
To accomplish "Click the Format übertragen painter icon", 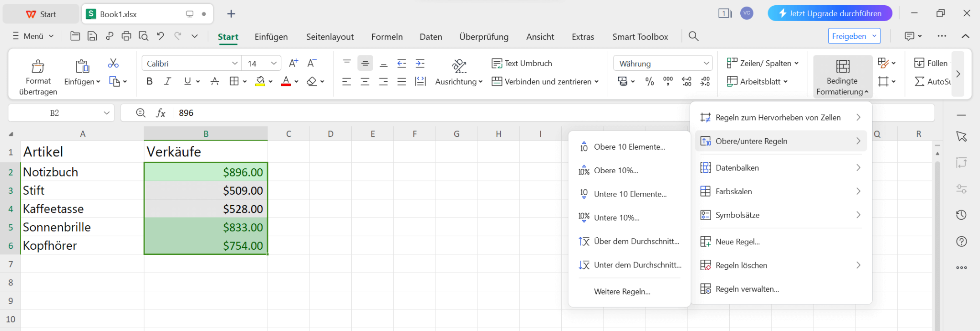I will [38, 66].
